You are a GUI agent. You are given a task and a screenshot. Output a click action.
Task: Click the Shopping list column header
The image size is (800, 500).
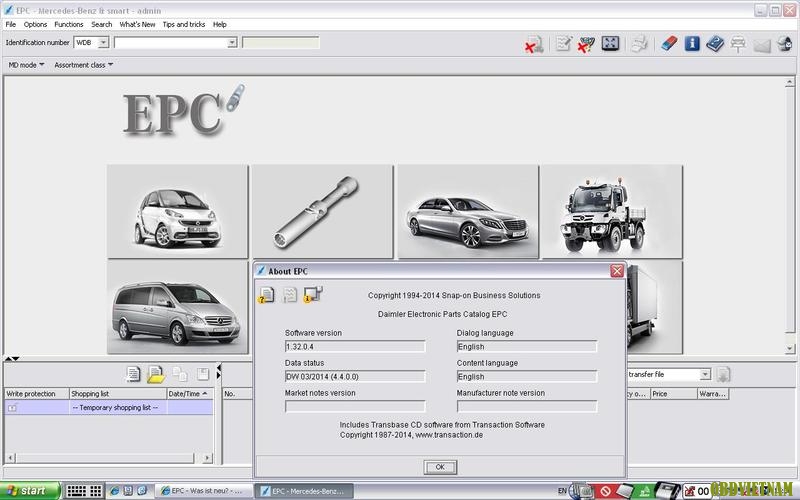pyautogui.click(x=118, y=393)
